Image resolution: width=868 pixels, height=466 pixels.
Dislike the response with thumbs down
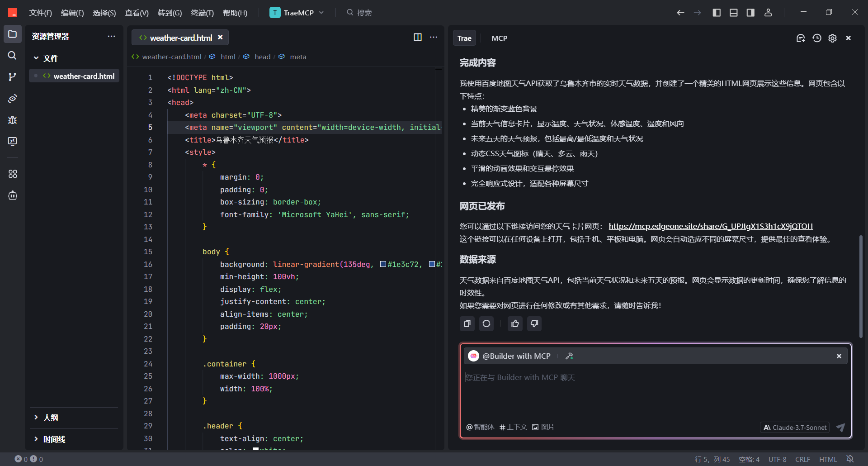click(x=534, y=323)
